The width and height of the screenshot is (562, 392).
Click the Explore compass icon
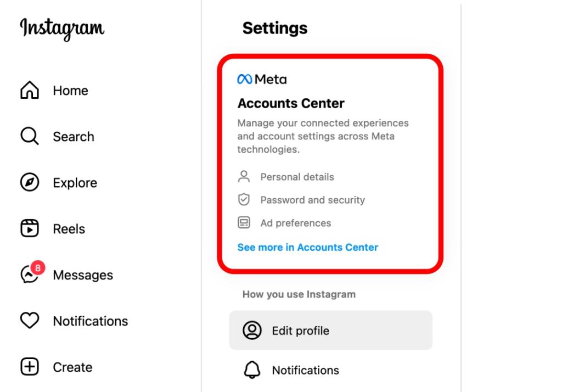point(29,182)
